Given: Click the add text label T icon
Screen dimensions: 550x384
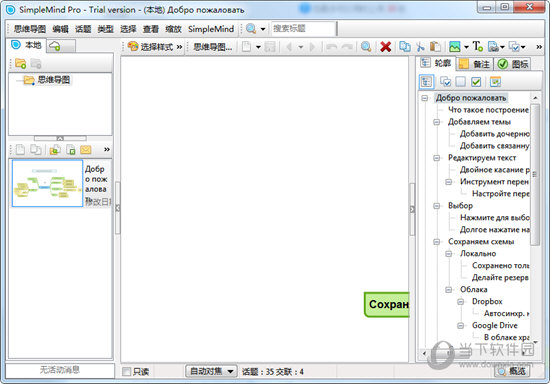Looking at the screenshot, I should 477,46.
